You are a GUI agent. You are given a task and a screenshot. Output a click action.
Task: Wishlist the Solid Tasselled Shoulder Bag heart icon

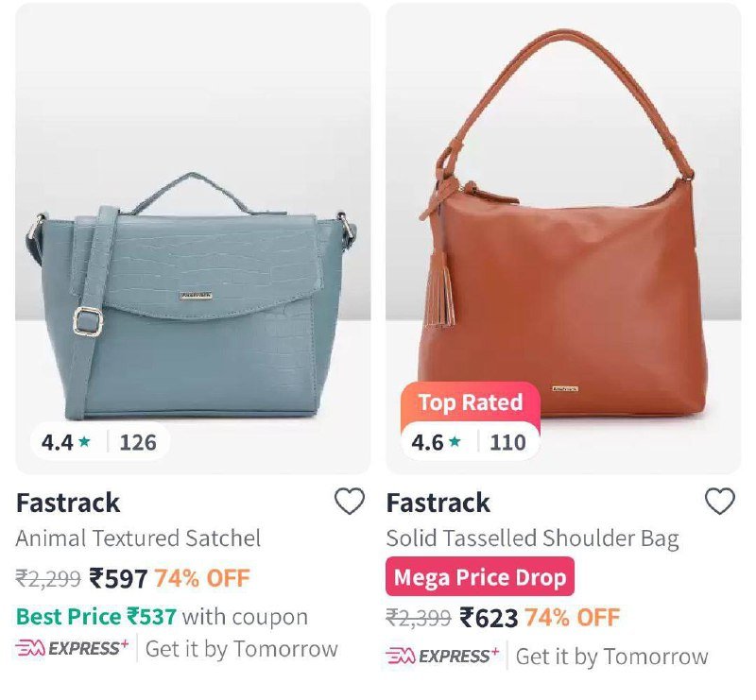coord(720,502)
